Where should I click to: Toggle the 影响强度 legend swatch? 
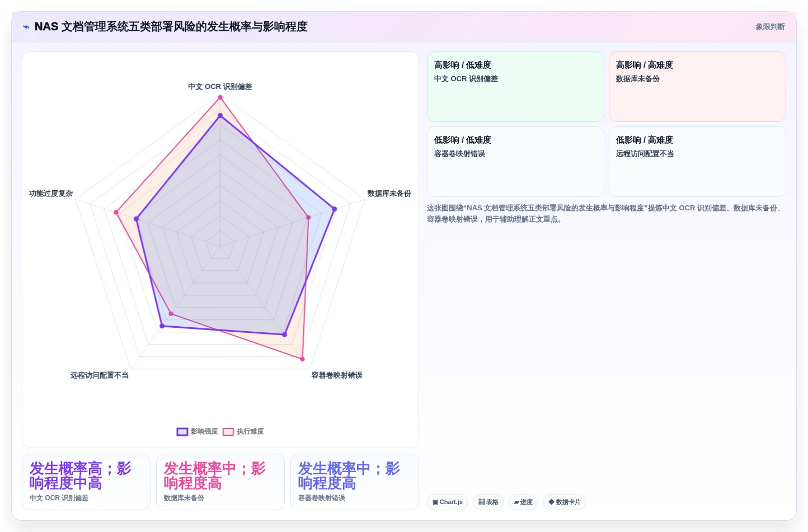pyautogui.click(x=182, y=431)
